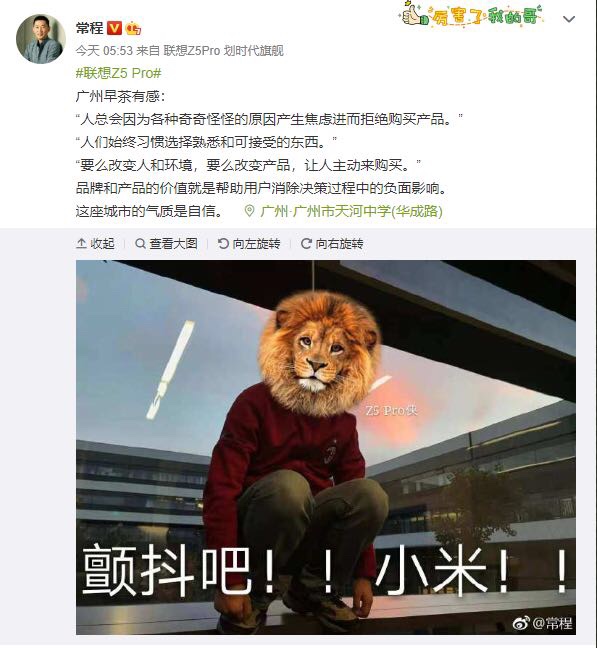This screenshot has height=648, width=597.
Task: Open the 今天 05:53 post timestamp
Action: (104, 51)
